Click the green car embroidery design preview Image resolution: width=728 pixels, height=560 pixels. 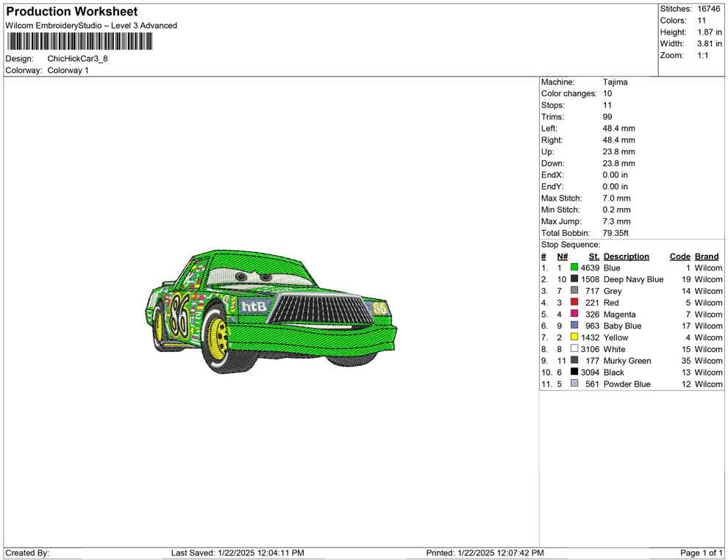(271, 312)
